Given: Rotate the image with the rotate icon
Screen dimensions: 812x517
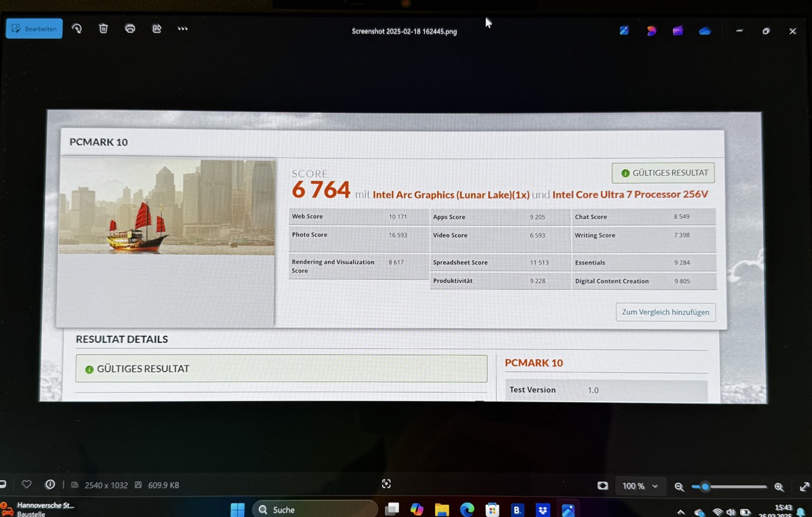Looking at the screenshot, I should [x=77, y=29].
